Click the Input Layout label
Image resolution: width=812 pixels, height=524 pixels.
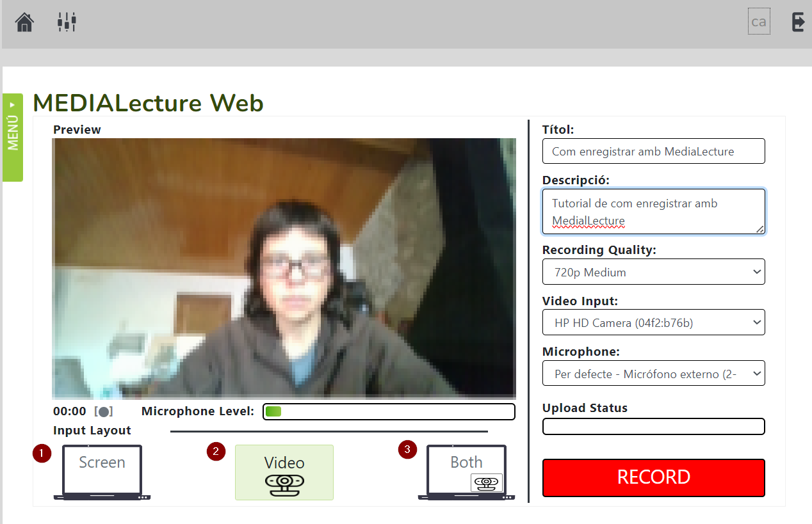pos(92,431)
